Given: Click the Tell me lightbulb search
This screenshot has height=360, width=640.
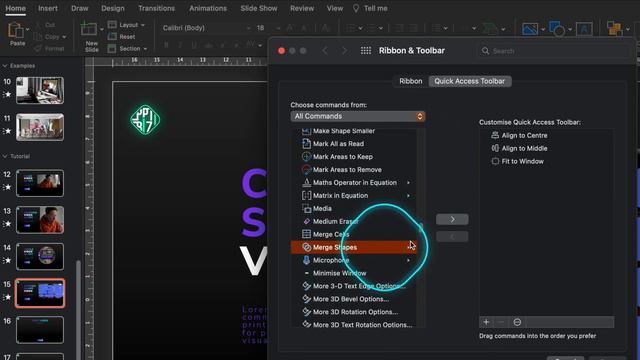Looking at the screenshot, I should pos(370,8).
